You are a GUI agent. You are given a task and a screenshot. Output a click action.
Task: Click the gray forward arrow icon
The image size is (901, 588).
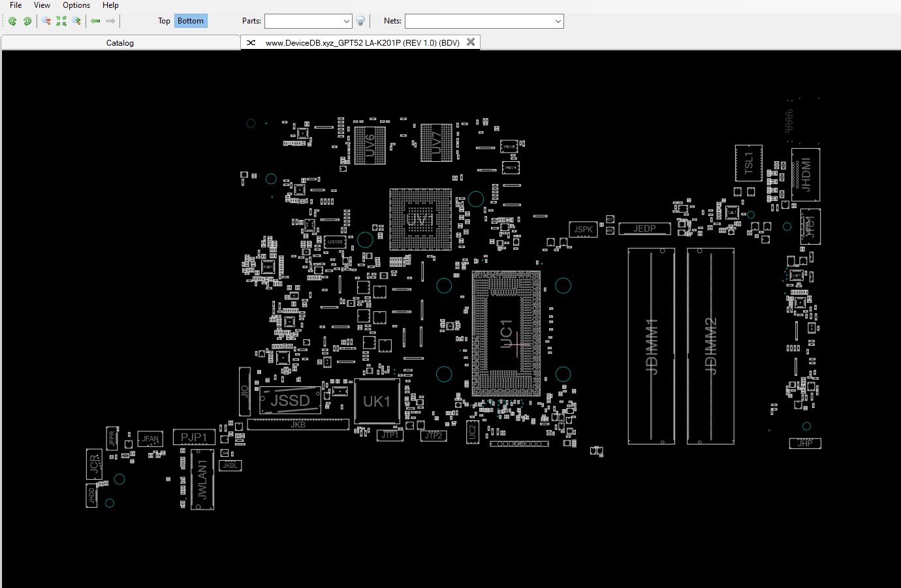110,21
